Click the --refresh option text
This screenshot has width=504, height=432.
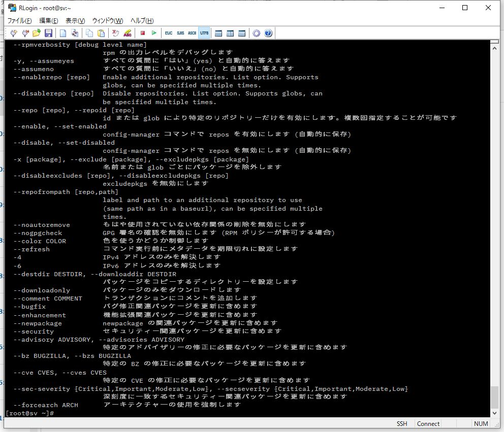click(x=31, y=249)
